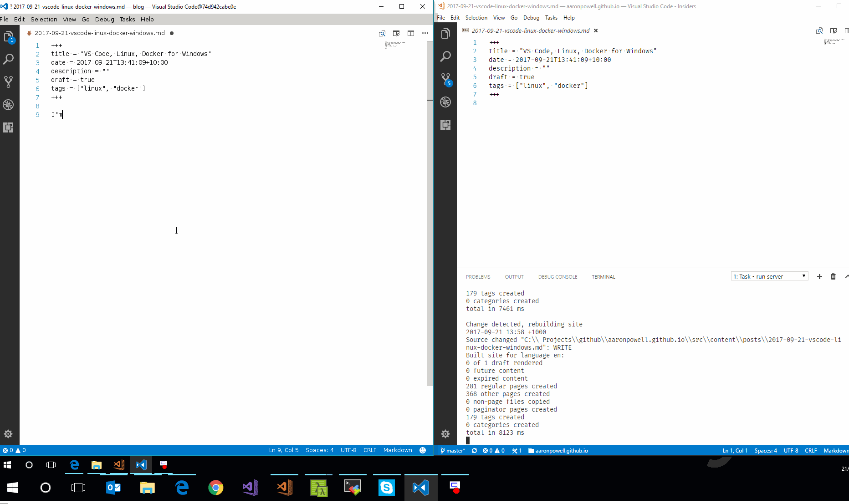Change UTF-8 encoding in left status bar
The image size is (849, 504).
tap(348, 450)
